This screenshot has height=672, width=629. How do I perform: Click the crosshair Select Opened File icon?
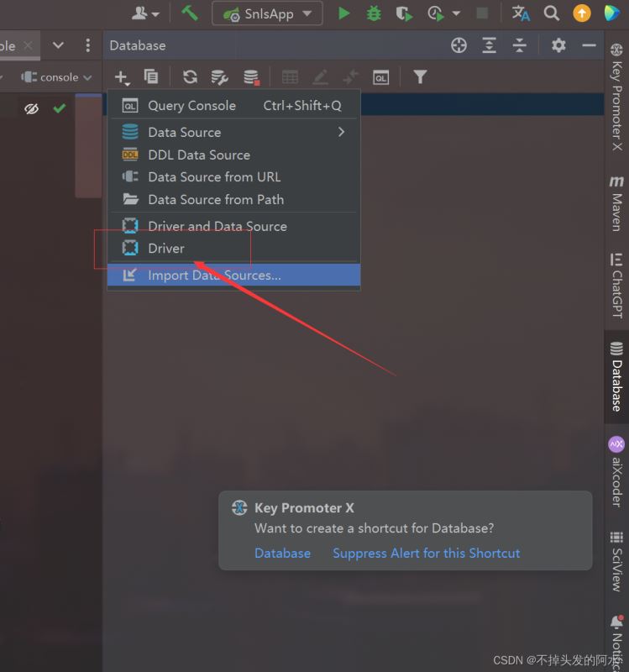(x=459, y=45)
